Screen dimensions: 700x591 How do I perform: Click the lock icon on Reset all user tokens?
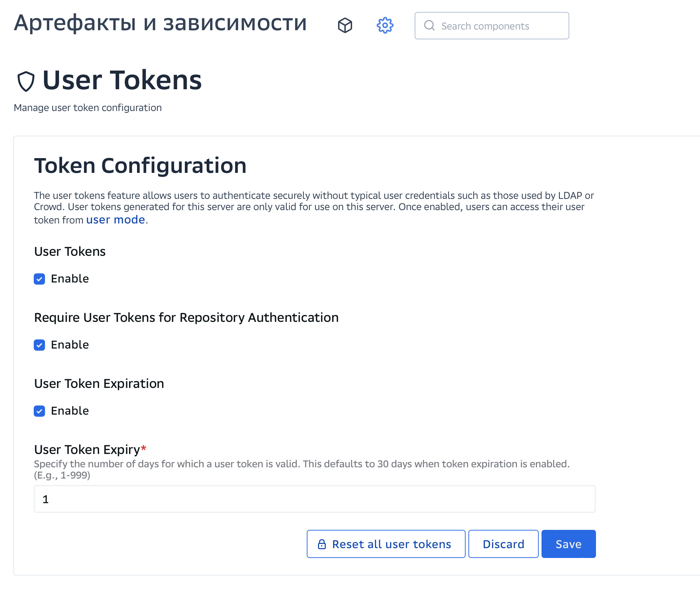322,544
